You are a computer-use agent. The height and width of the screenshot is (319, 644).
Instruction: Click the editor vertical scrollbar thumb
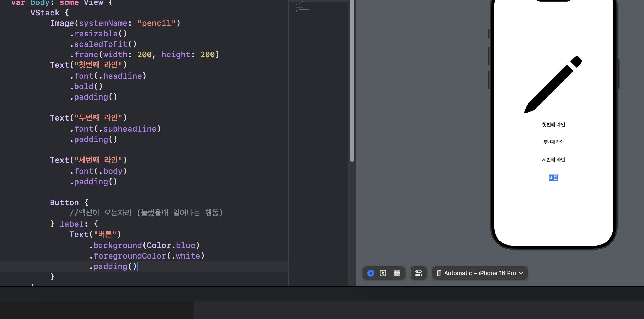pos(352,78)
